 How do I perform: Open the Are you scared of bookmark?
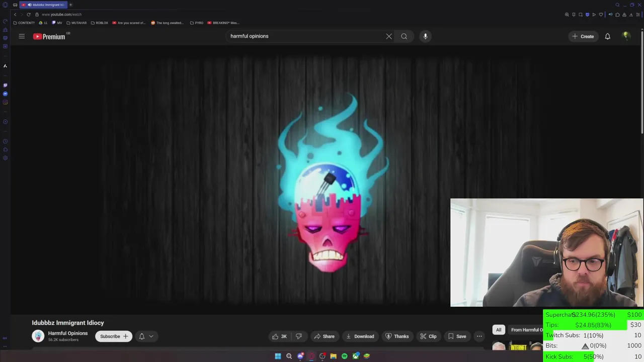pos(129,23)
